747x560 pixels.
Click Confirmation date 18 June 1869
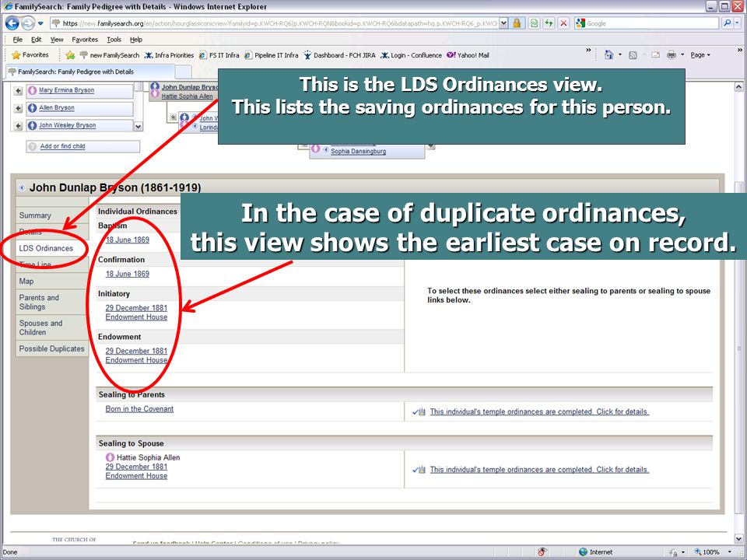point(127,274)
